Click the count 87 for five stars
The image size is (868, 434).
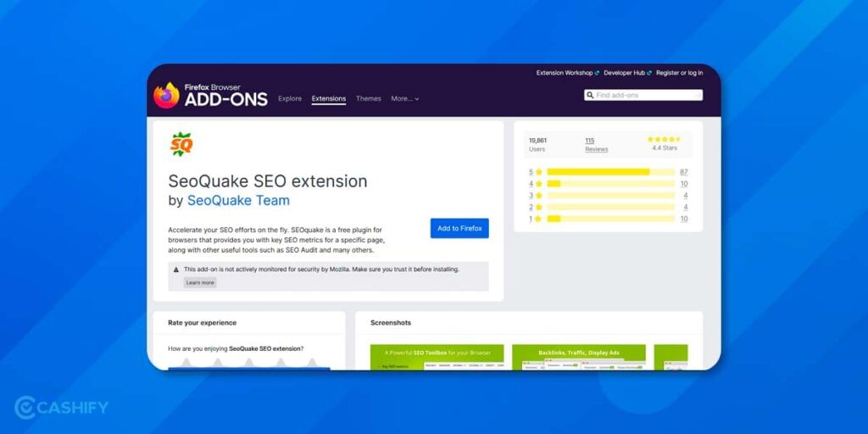pyautogui.click(x=684, y=172)
